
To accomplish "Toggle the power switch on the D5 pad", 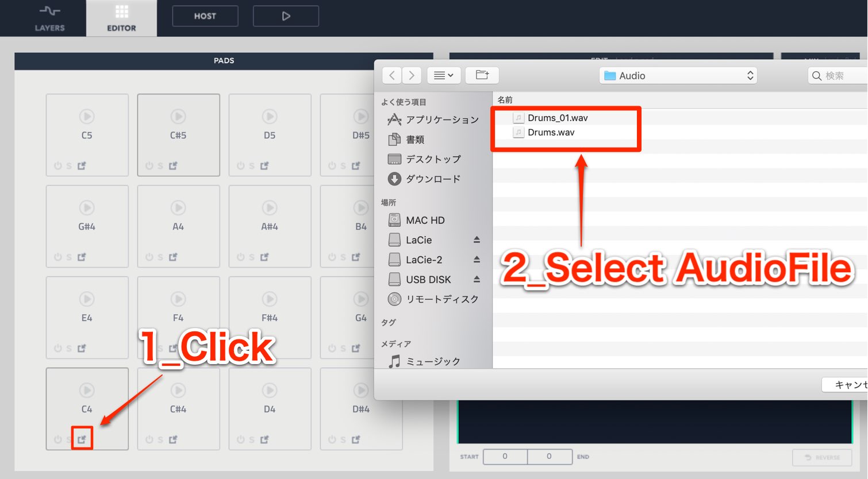I will 240,165.
